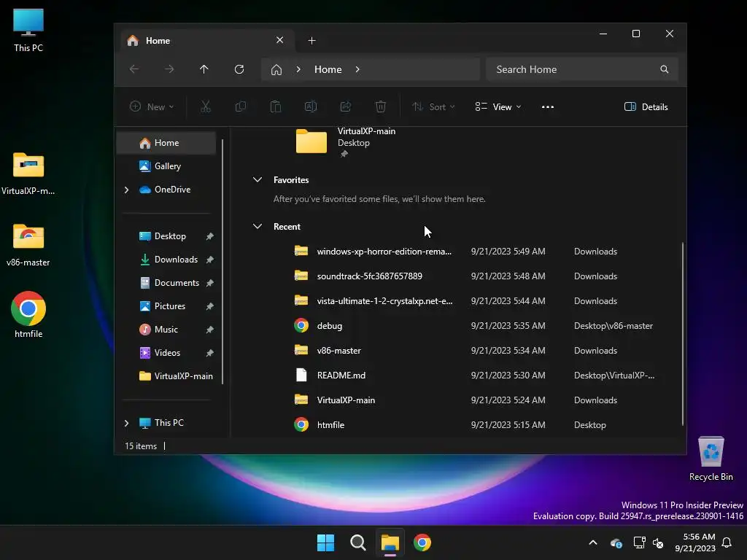Click the File Explorer taskbar icon
Screen dimensions: 747x560
(390, 542)
